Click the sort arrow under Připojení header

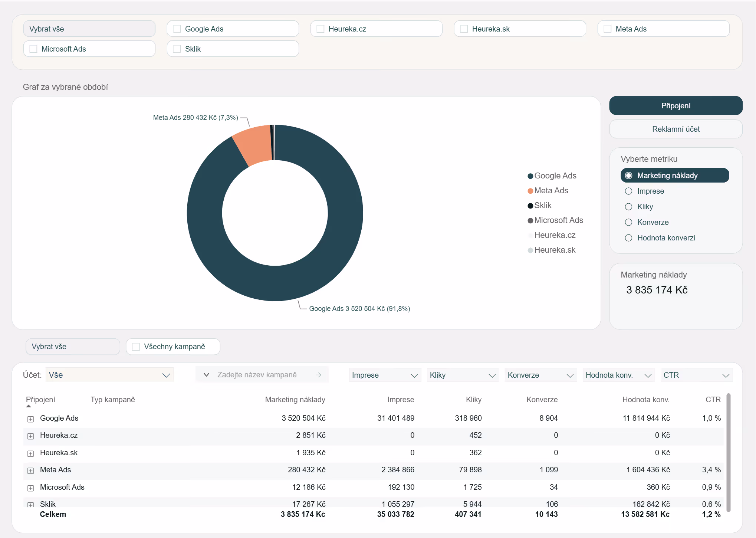pos(29,406)
